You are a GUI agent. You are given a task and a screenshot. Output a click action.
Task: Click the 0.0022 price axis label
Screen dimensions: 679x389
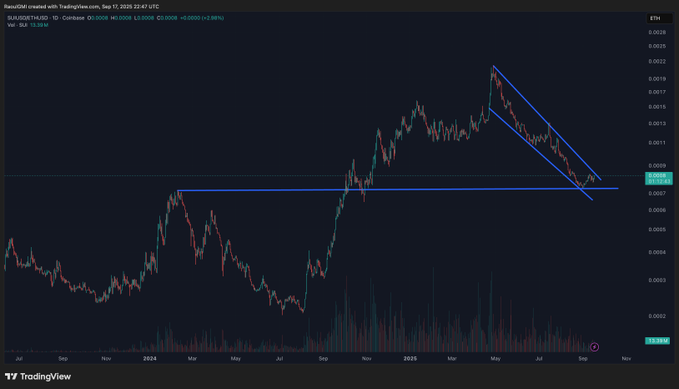[x=657, y=62]
